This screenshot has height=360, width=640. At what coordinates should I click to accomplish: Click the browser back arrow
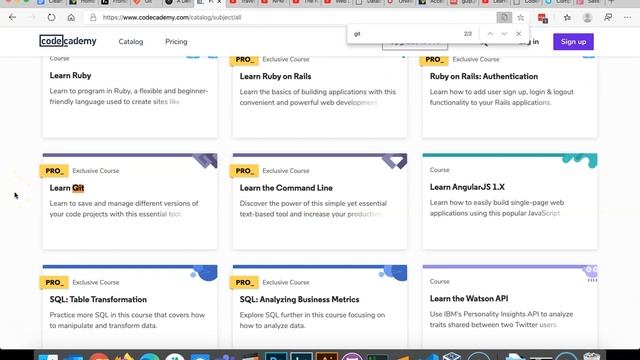[x=12, y=18]
